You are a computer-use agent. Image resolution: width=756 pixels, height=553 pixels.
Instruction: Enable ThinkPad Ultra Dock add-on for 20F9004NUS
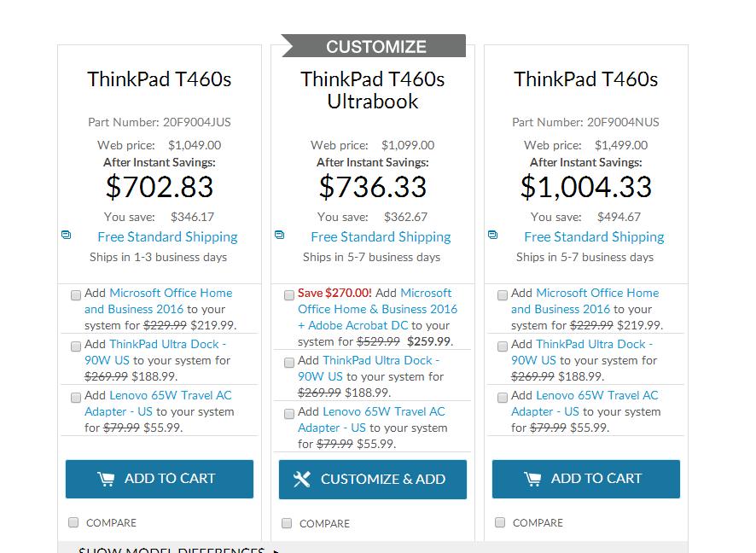pos(503,346)
